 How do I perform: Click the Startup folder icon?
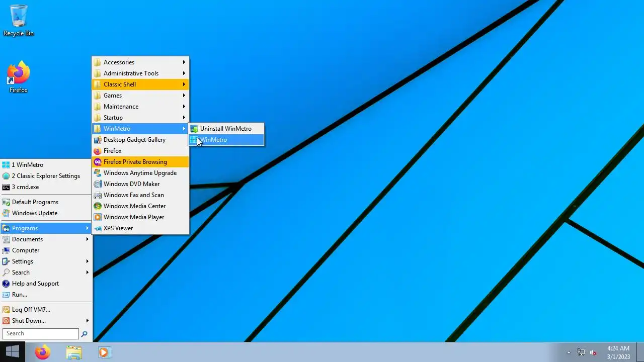point(98,118)
